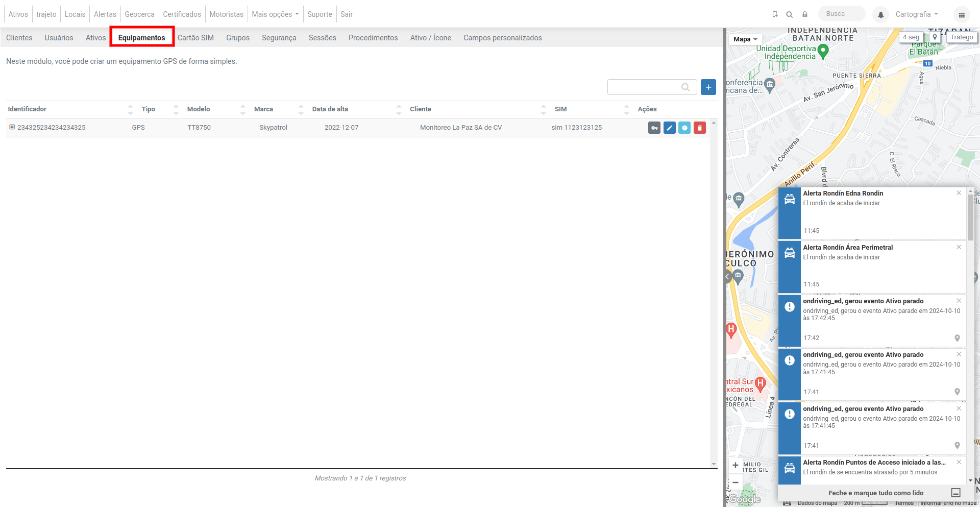
Task: Zoom out on the map
Action: point(736,482)
